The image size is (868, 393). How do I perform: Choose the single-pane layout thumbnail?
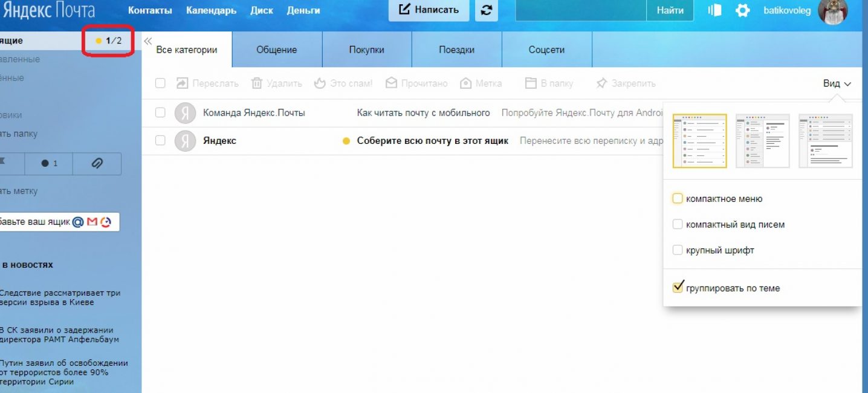(699, 141)
